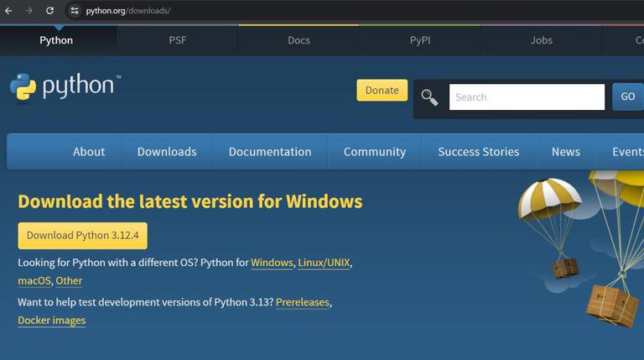Open the Success Stories menu
The width and height of the screenshot is (644, 360).
pos(479,152)
